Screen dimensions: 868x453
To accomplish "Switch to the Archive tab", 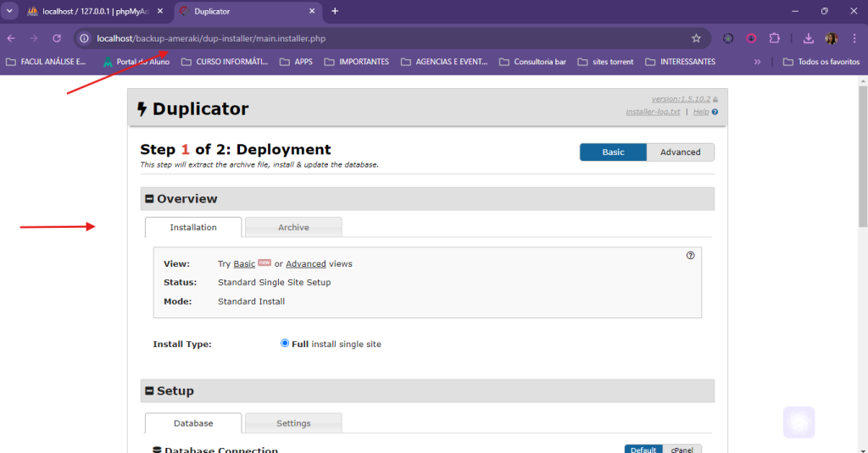I will 293,228.
